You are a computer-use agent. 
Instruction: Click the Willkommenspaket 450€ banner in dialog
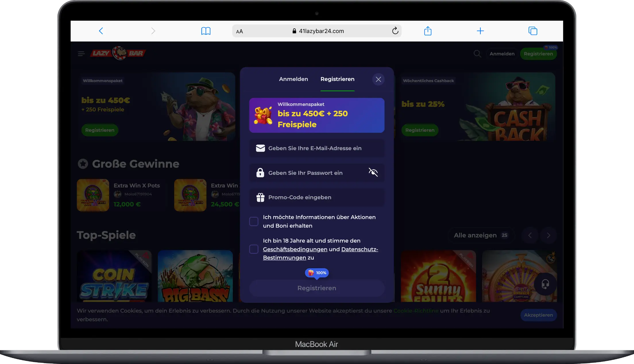(317, 115)
